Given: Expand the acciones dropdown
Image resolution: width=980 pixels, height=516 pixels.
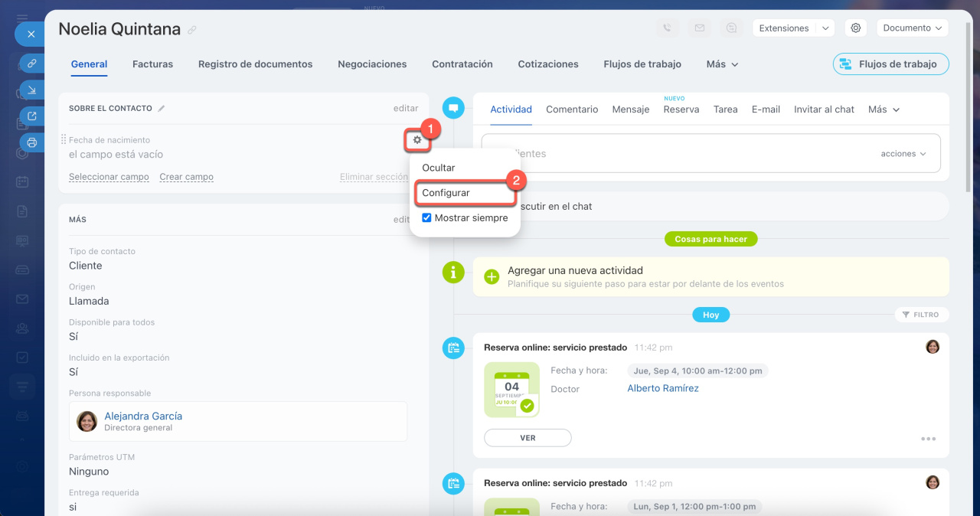Looking at the screenshot, I should click(903, 154).
